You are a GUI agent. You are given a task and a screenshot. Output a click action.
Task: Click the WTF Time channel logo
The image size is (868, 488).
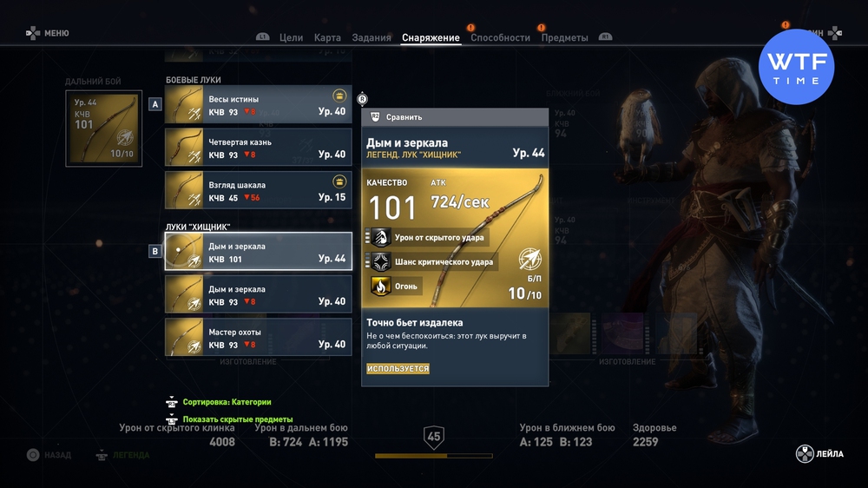[x=796, y=67]
